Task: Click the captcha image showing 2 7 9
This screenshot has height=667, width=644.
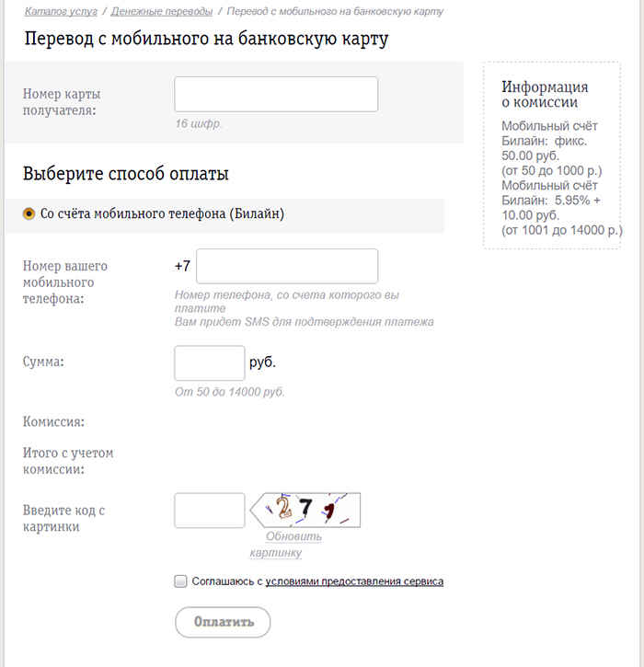Action: pos(305,510)
